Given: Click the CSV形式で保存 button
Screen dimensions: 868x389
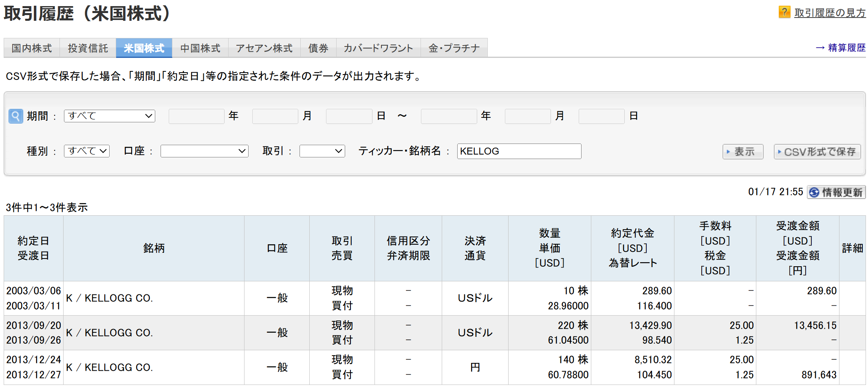Looking at the screenshot, I should 817,152.
